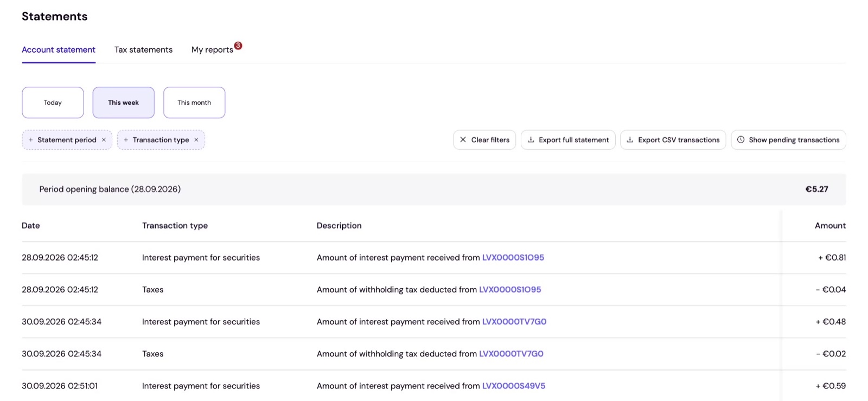
Task: Remove the Transaction type filter with its x icon
Action: click(x=196, y=140)
